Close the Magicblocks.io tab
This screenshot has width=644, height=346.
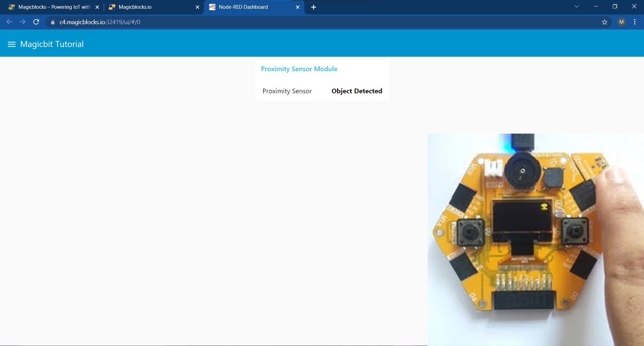(197, 7)
